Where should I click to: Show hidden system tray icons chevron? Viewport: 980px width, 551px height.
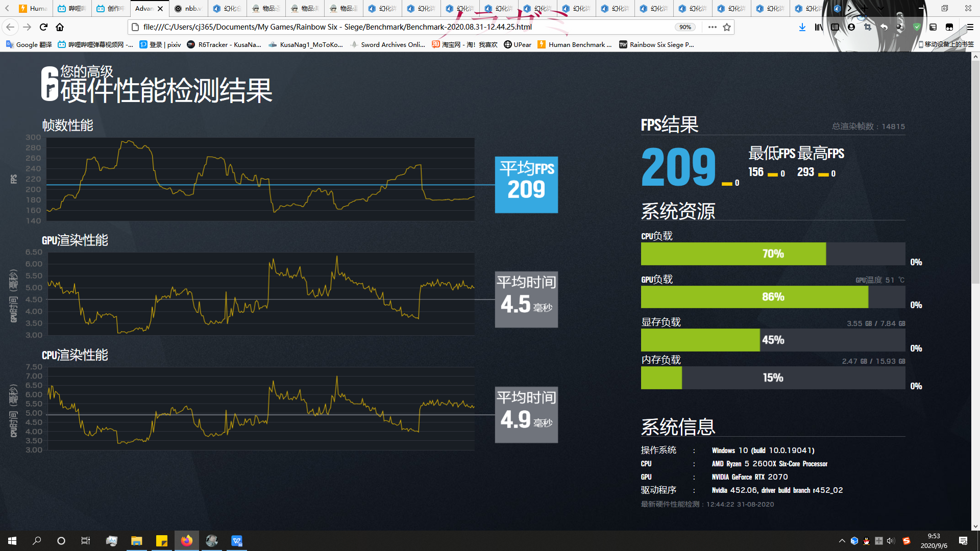tap(842, 541)
